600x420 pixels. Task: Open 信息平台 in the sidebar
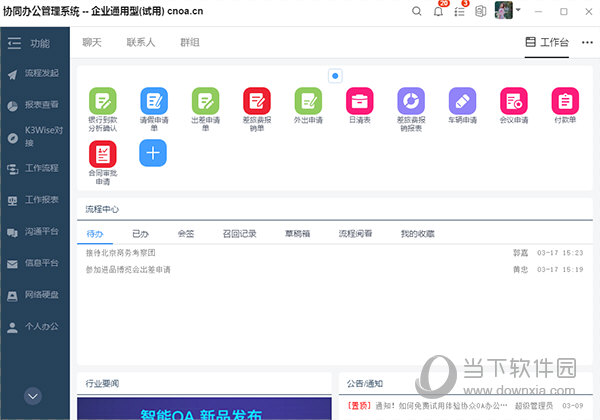click(x=34, y=263)
